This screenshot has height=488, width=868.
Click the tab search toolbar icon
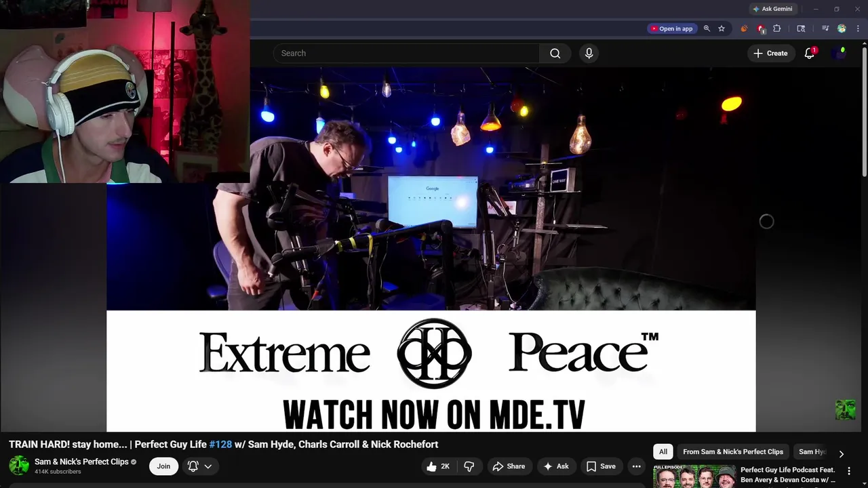click(x=801, y=28)
